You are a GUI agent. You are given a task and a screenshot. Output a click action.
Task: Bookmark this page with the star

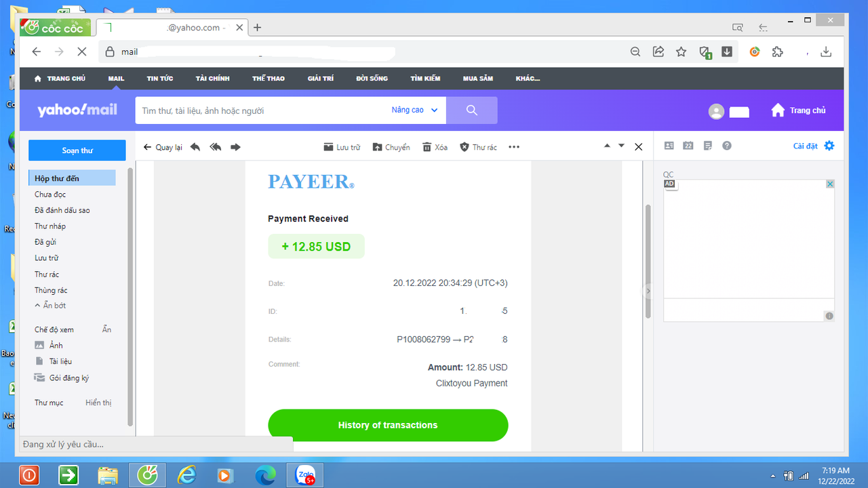pos(682,52)
